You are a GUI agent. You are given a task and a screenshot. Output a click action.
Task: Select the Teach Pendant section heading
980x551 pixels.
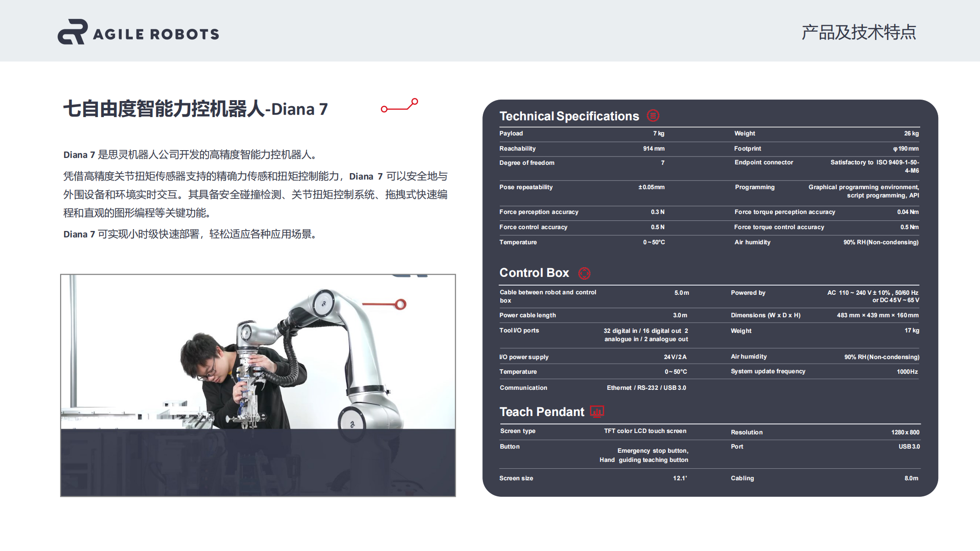pos(542,412)
